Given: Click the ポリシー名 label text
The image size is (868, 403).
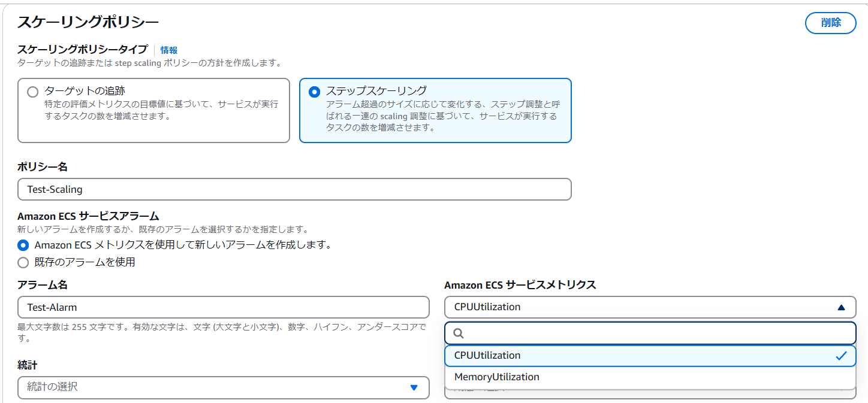Looking at the screenshot, I should tap(43, 167).
